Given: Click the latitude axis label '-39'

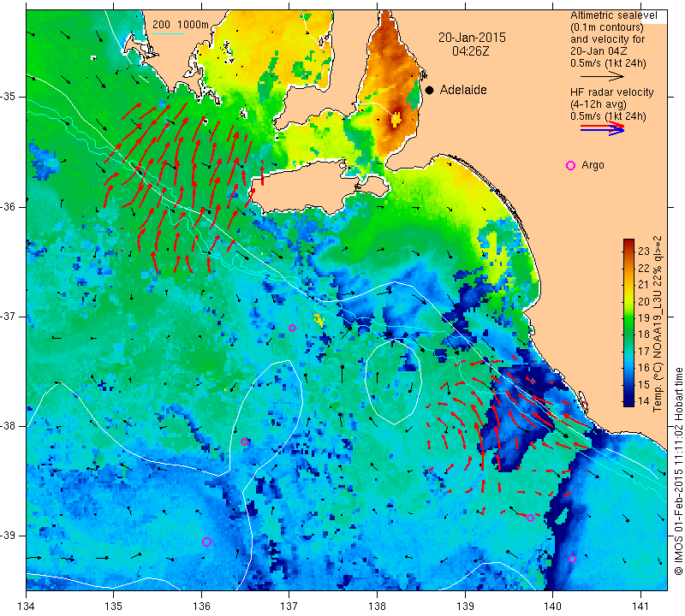Looking at the screenshot, I should [x=9, y=536].
